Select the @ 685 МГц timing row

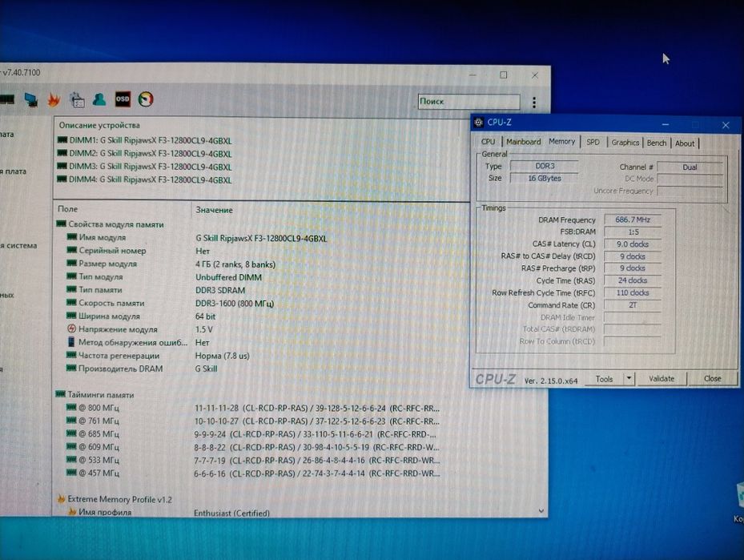click(x=251, y=433)
